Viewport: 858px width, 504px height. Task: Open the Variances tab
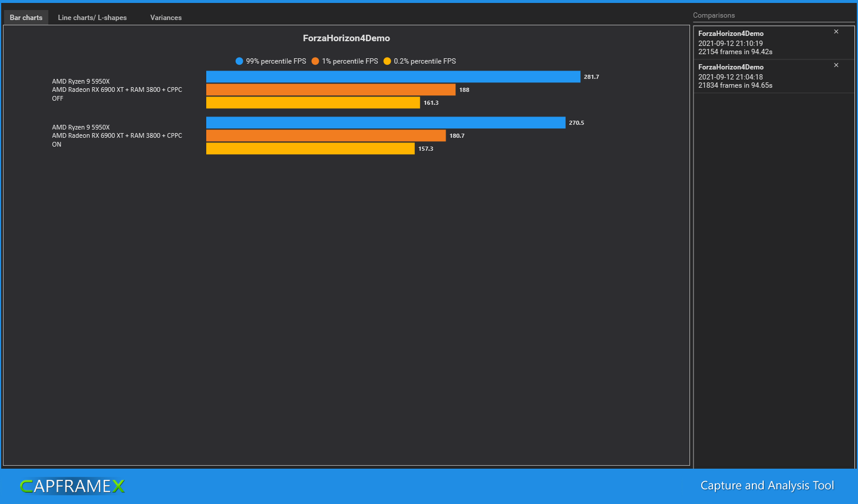pyautogui.click(x=166, y=17)
